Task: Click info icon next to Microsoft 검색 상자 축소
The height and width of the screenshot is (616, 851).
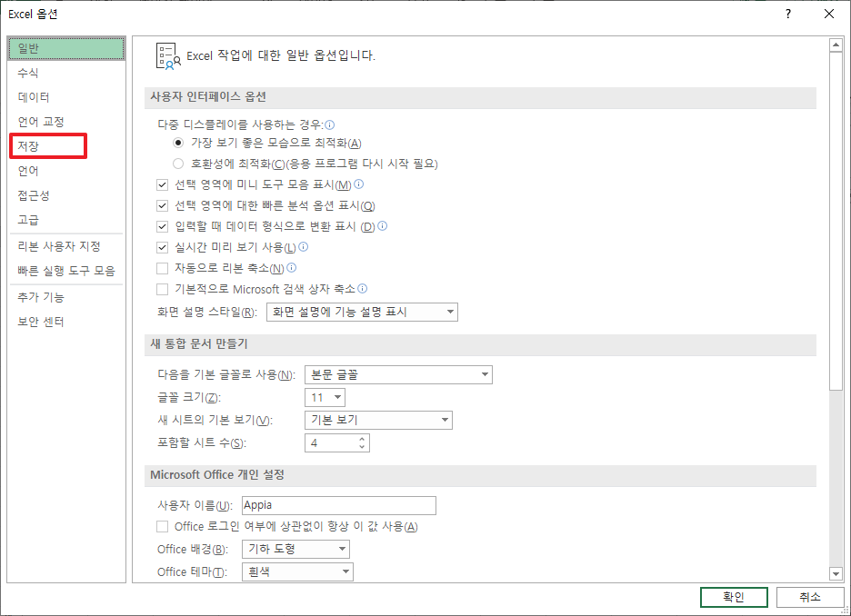Action: click(362, 289)
